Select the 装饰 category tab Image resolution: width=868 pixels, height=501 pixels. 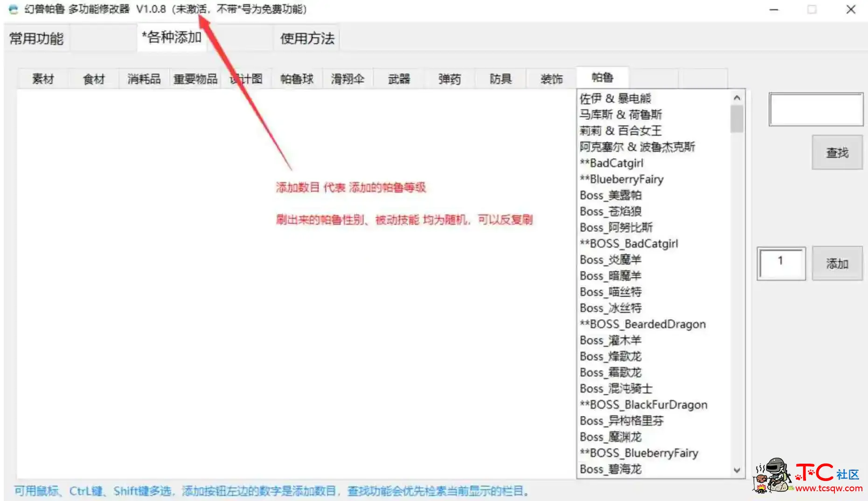pyautogui.click(x=551, y=79)
